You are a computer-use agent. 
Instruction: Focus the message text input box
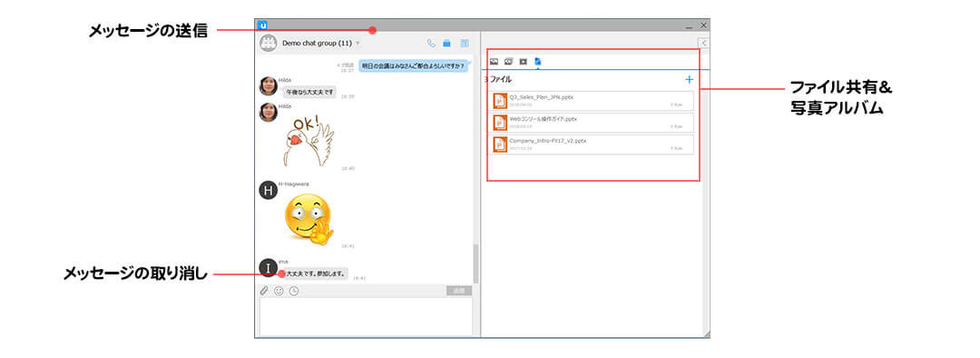click(x=366, y=317)
